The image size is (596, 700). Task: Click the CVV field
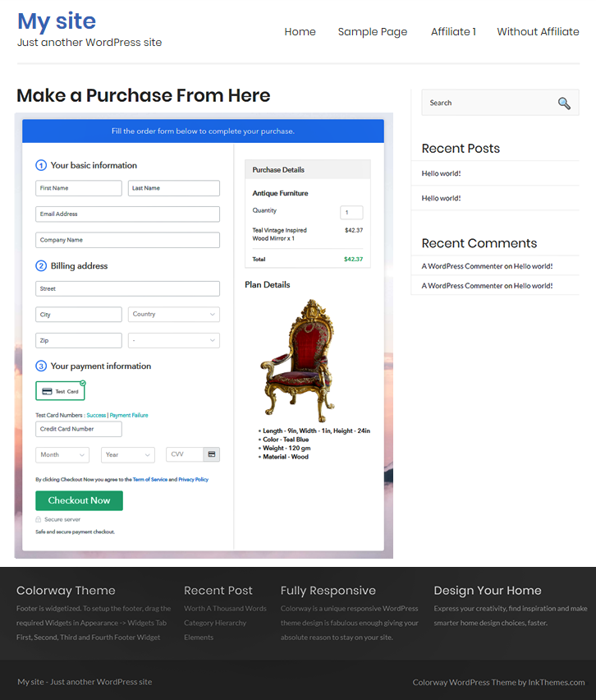click(x=185, y=454)
